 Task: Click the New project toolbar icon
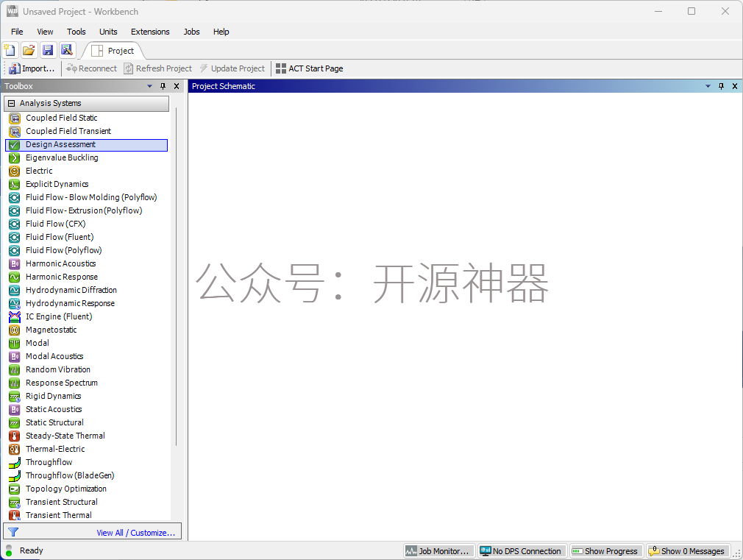10,50
